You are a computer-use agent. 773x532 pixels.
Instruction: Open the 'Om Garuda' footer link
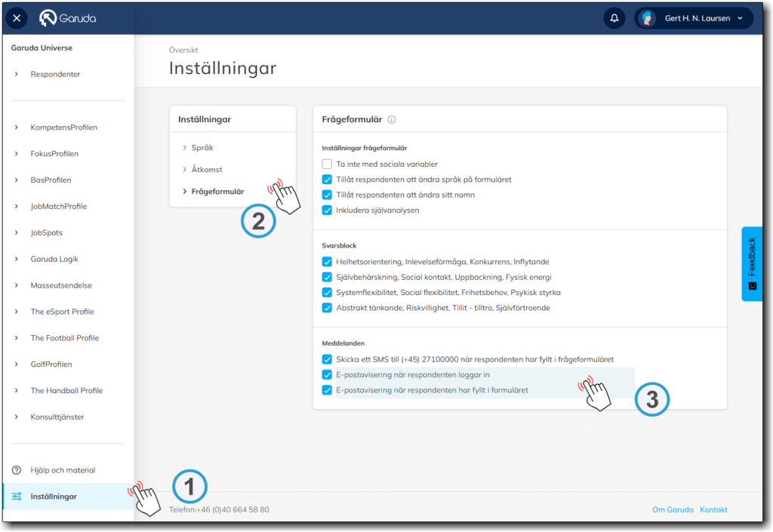point(672,509)
